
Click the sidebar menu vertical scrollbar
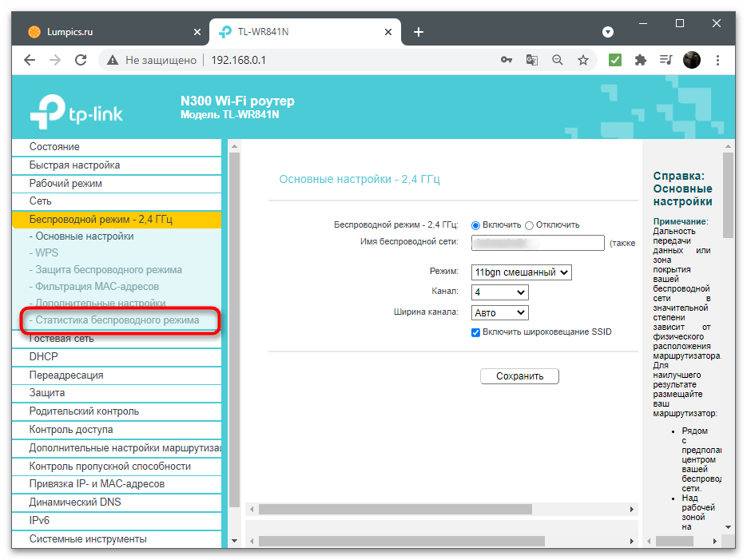234,329
